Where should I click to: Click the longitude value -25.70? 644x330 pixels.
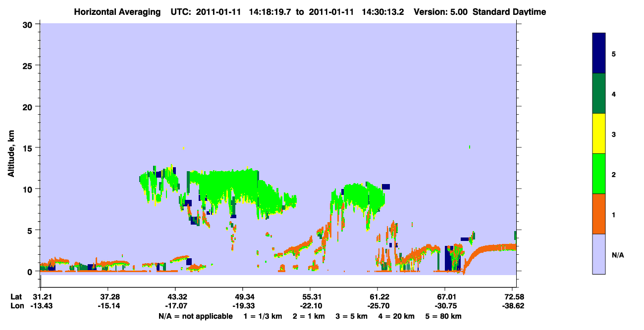pos(377,306)
